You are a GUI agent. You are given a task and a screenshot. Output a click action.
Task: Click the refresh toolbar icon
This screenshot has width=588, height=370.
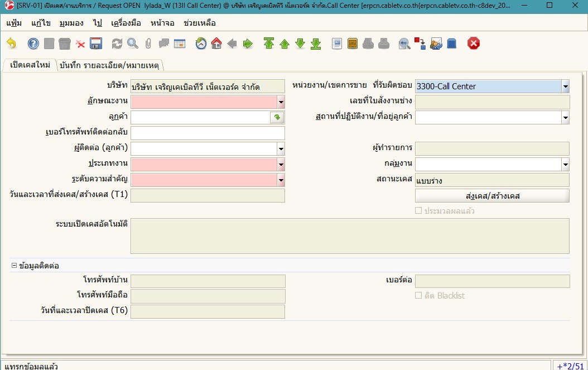tap(117, 44)
